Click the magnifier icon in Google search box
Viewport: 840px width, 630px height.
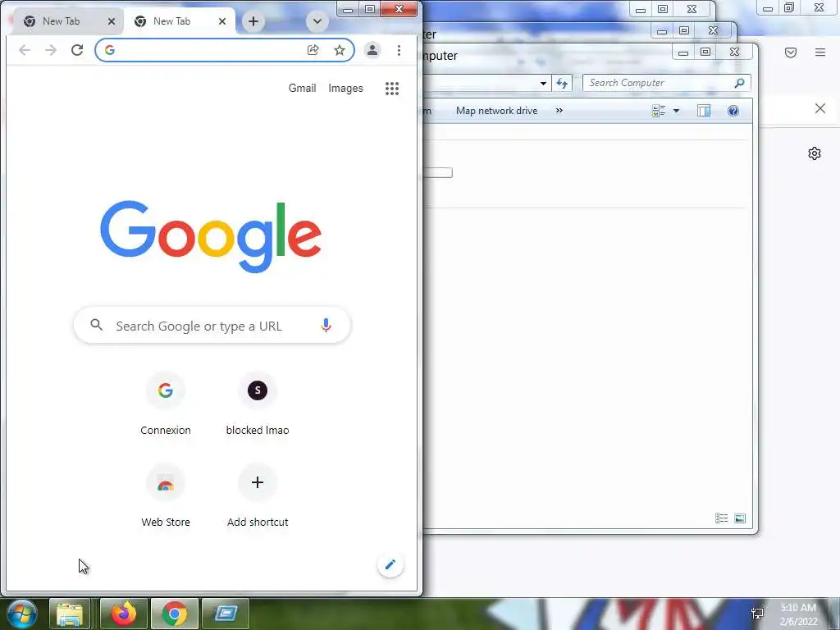pos(97,325)
